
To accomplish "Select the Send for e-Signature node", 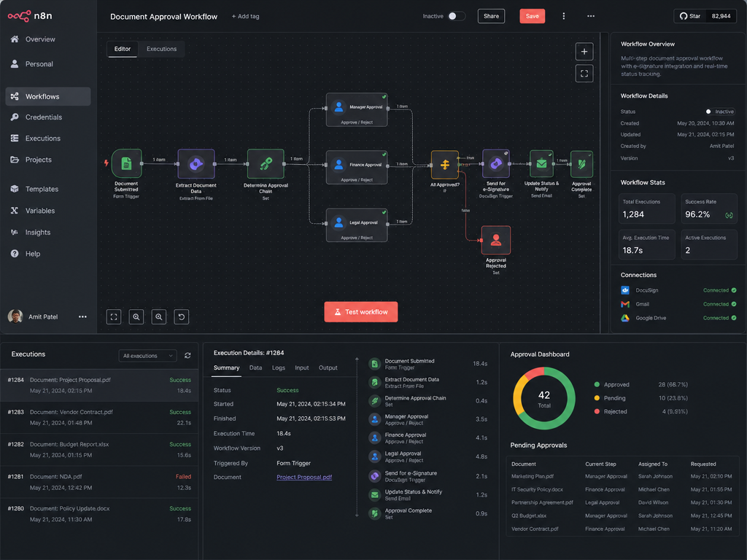I will (x=496, y=164).
